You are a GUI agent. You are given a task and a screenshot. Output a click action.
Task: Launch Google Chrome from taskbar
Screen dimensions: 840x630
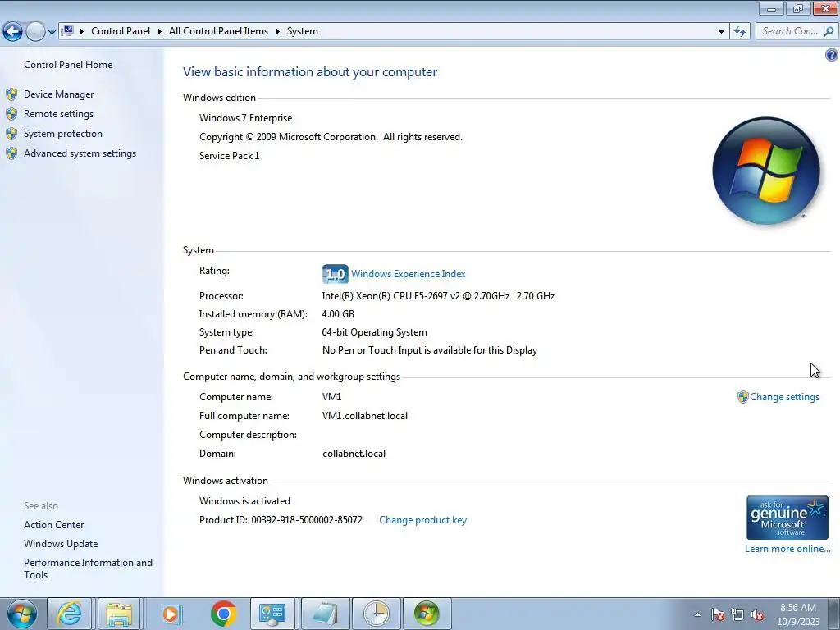click(223, 614)
